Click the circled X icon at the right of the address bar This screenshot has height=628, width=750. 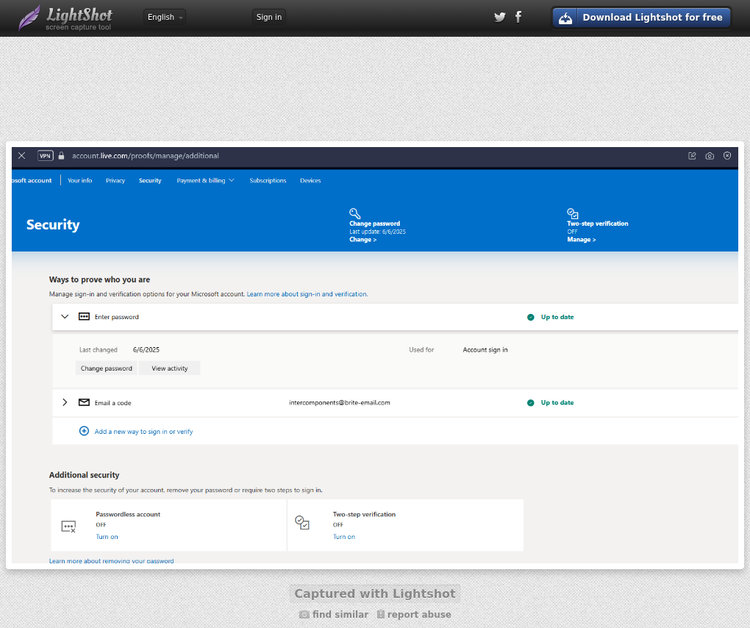click(727, 155)
